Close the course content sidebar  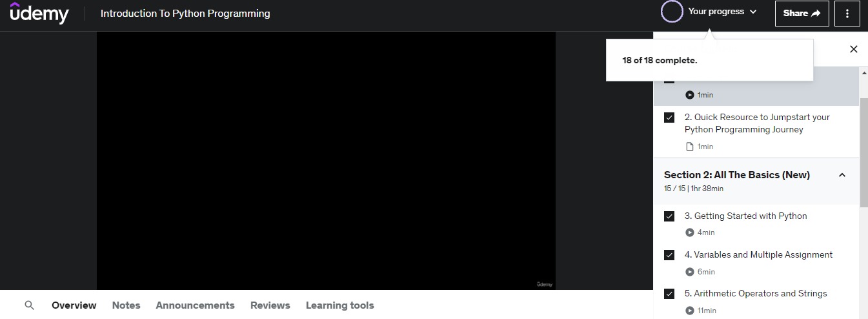pos(854,49)
